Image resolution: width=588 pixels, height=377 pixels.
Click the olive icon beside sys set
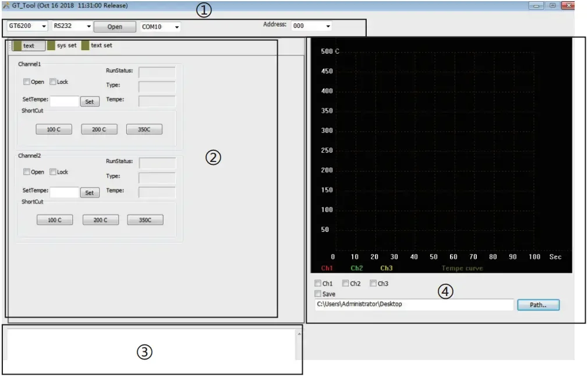[x=51, y=45]
